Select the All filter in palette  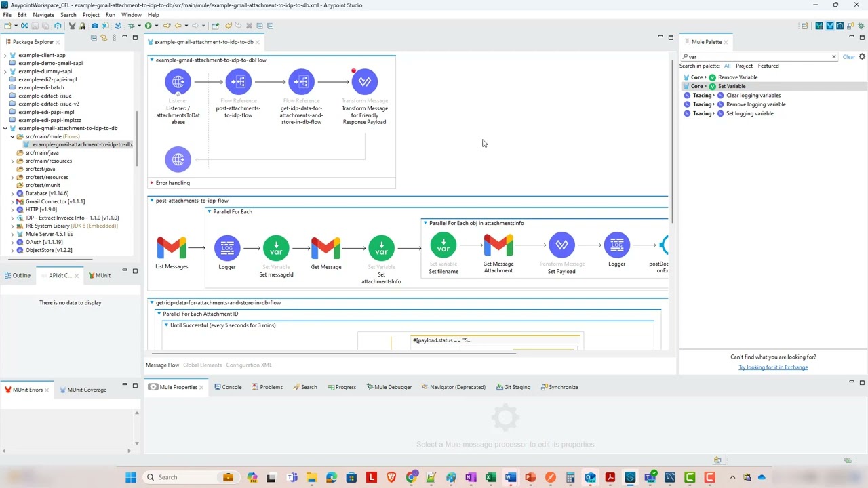coord(727,66)
